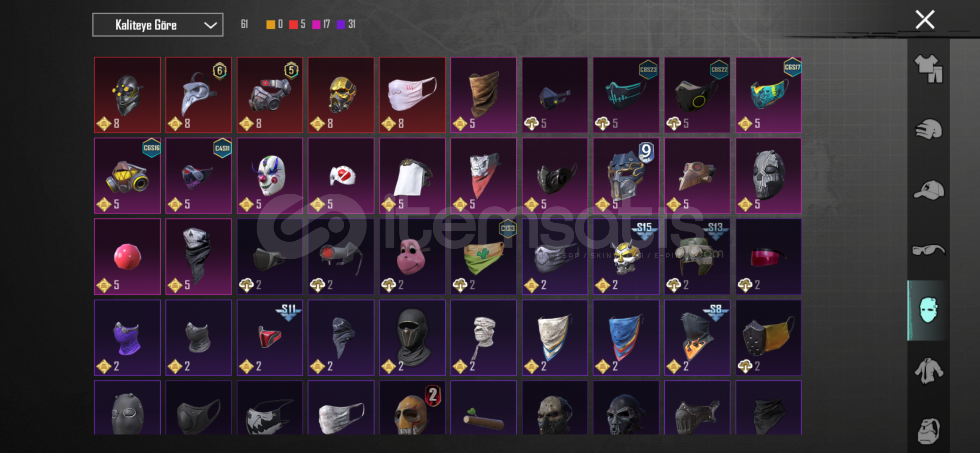The image size is (980, 453).
Task: Expand sort options via chevron arrow
Action: pos(210,25)
